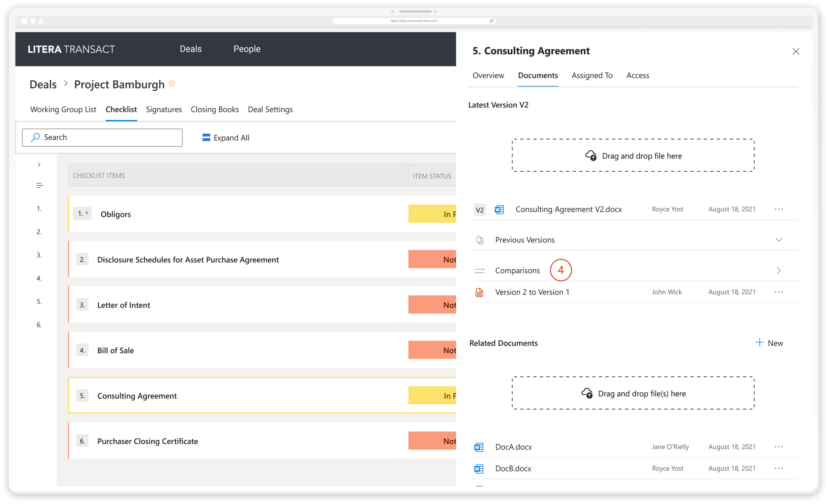
Task: Toggle the favorite star on Project Bamburgh
Action: [171, 83]
